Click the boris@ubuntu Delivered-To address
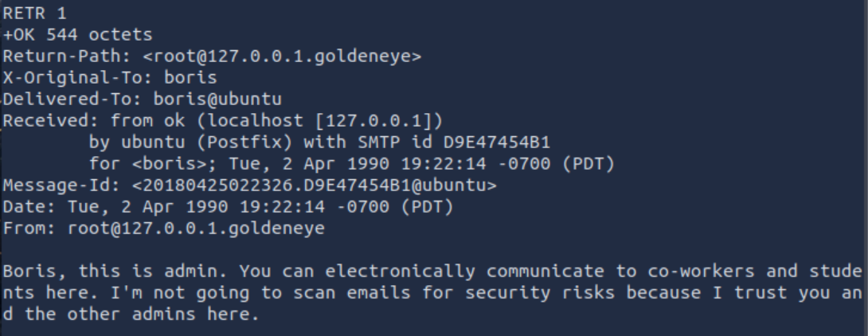This screenshot has width=868, height=336. 223,99
